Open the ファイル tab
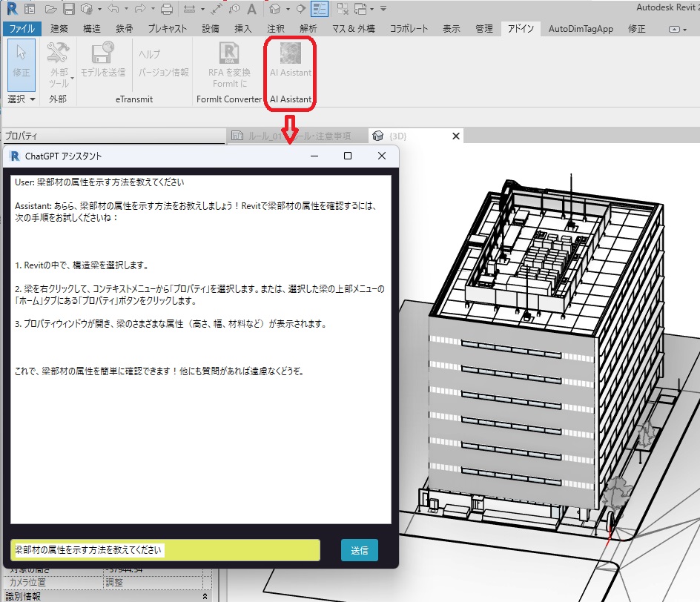The height and width of the screenshot is (602, 700). pyautogui.click(x=22, y=29)
